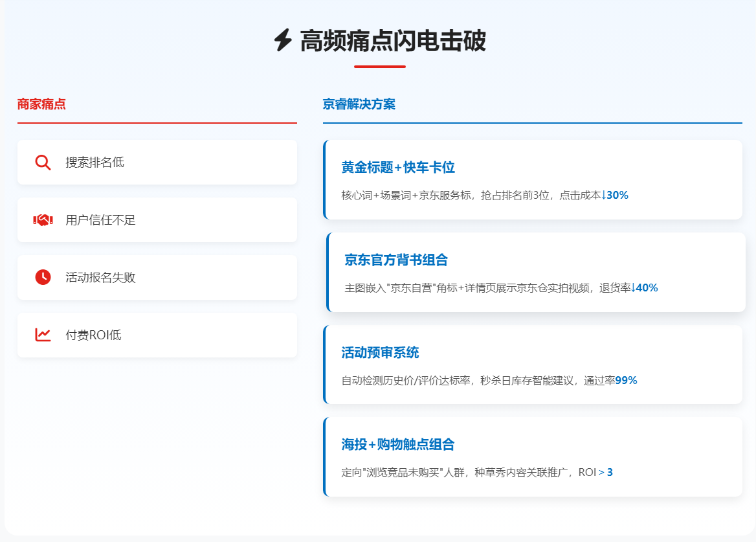
Task: Click the lightning bolt icon in the title
Action: 283,41
